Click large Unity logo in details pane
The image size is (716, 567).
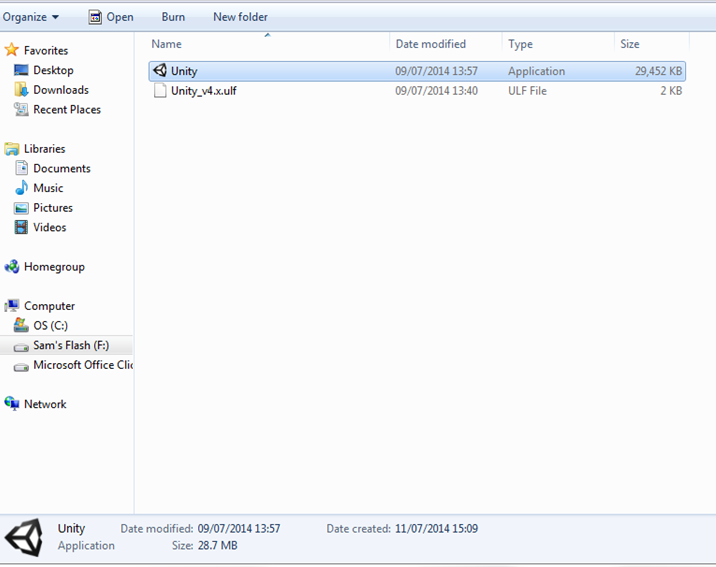[x=24, y=537]
